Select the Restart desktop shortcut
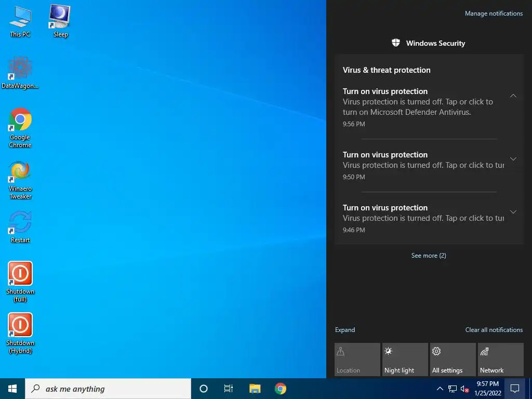Screen dimensions: 532x399 [20, 227]
